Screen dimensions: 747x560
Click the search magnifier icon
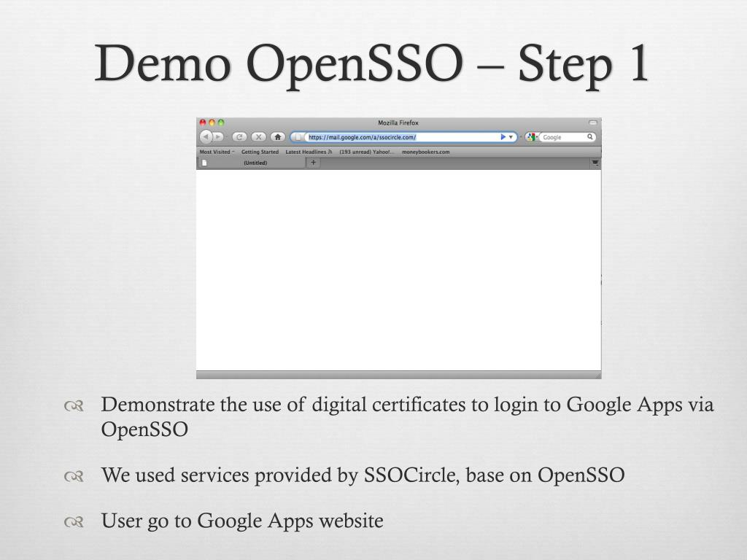pos(589,137)
